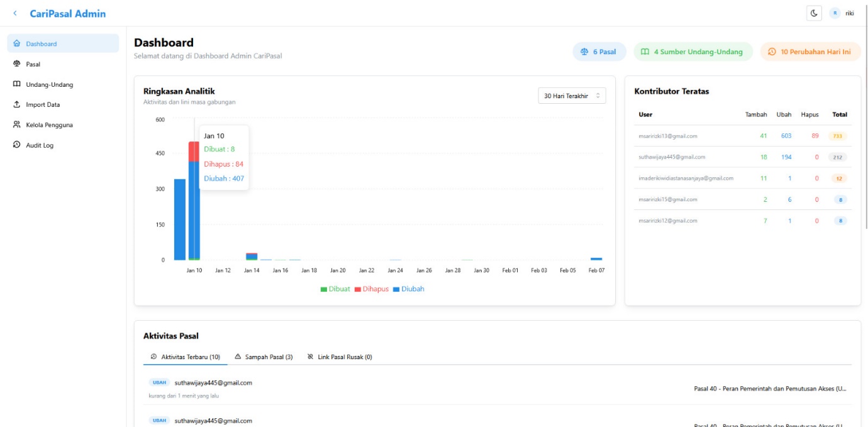Viewport: 868px width, 427px height.
Task: Click the 6 Pasal badge
Action: [x=599, y=52]
